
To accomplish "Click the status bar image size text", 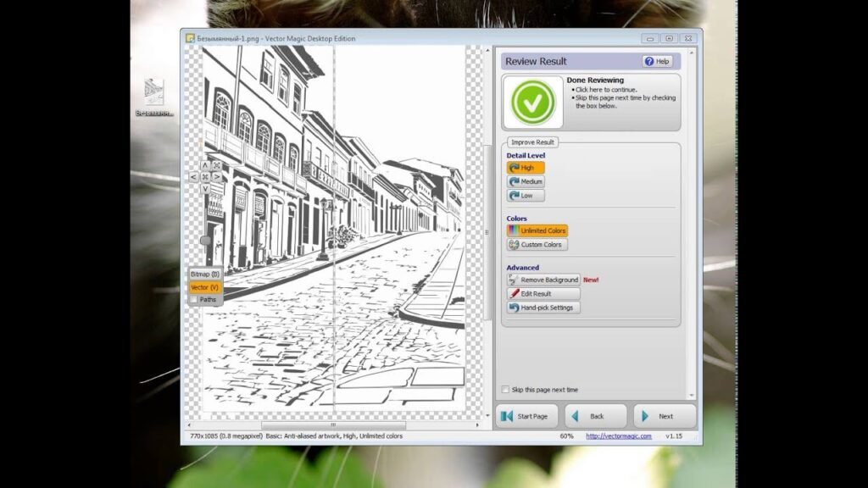I will 225,436.
